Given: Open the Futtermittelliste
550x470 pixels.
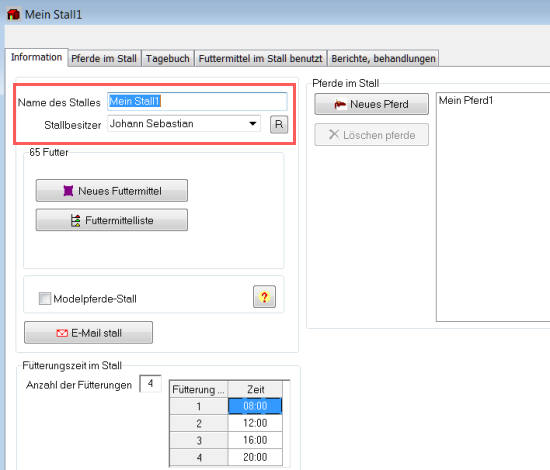Looking at the screenshot, I should pos(112,220).
